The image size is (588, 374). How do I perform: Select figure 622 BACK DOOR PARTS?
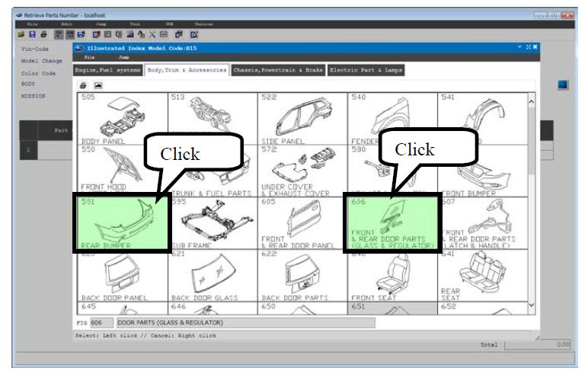point(302,276)
